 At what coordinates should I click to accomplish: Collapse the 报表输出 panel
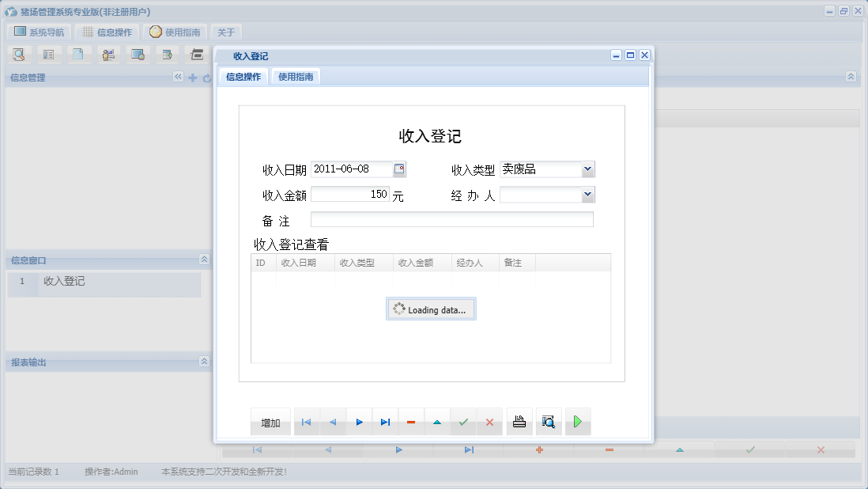[203, 362]
